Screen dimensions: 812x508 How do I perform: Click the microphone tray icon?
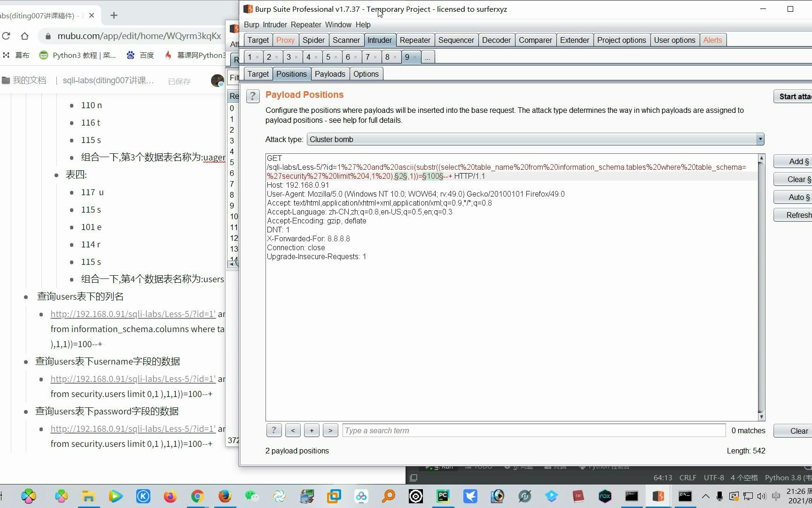pos(719,496)
